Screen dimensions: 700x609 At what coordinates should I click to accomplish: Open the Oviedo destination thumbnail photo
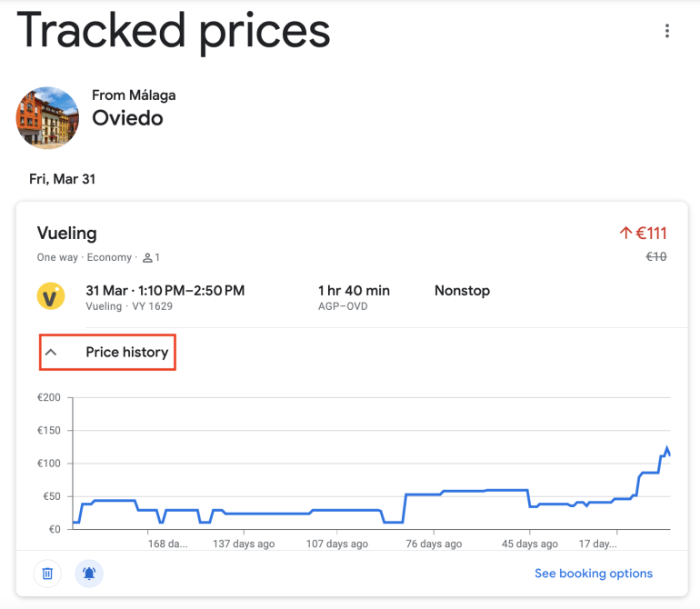(47, 118)
